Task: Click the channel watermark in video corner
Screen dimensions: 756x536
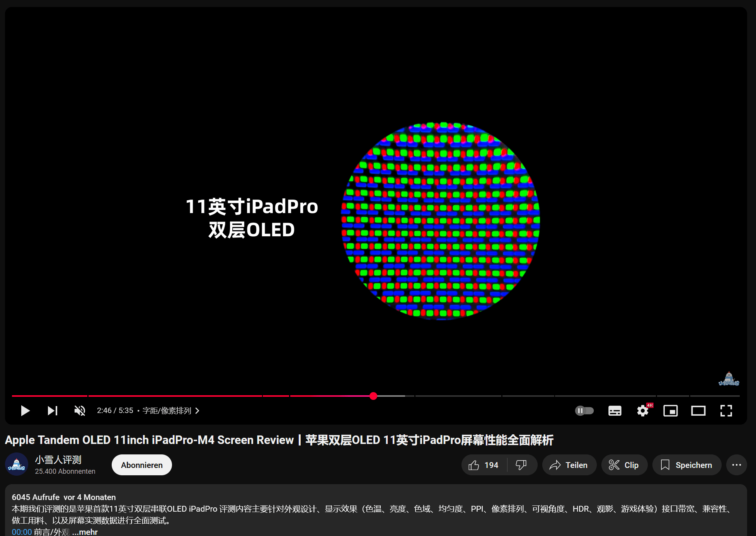Action: coord(729,379)
